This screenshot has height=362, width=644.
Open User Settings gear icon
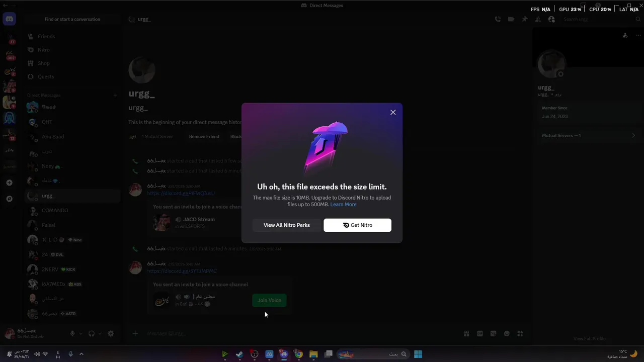point(111,333)
